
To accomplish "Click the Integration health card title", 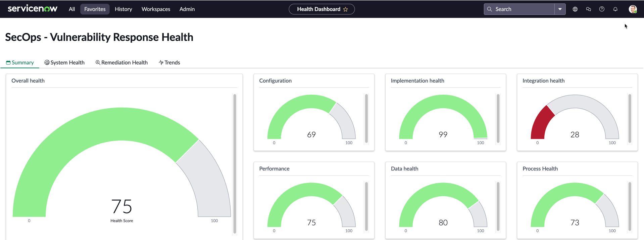I will tap(543, 81).
